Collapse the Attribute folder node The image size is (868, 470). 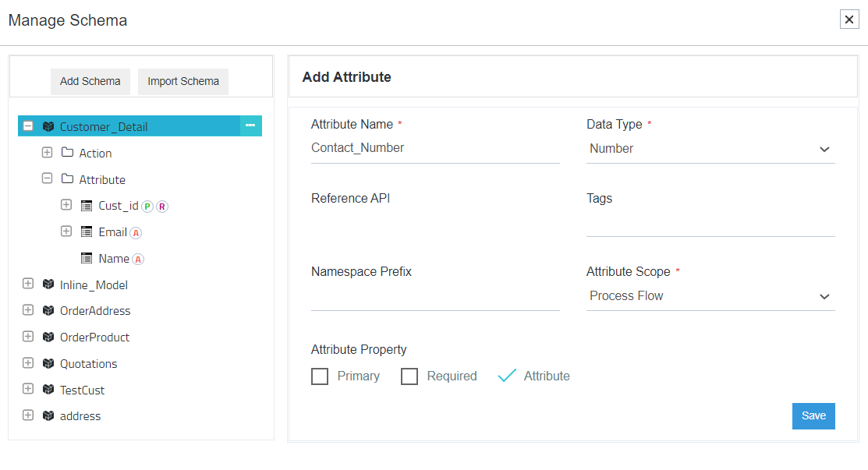coord(47,178)
